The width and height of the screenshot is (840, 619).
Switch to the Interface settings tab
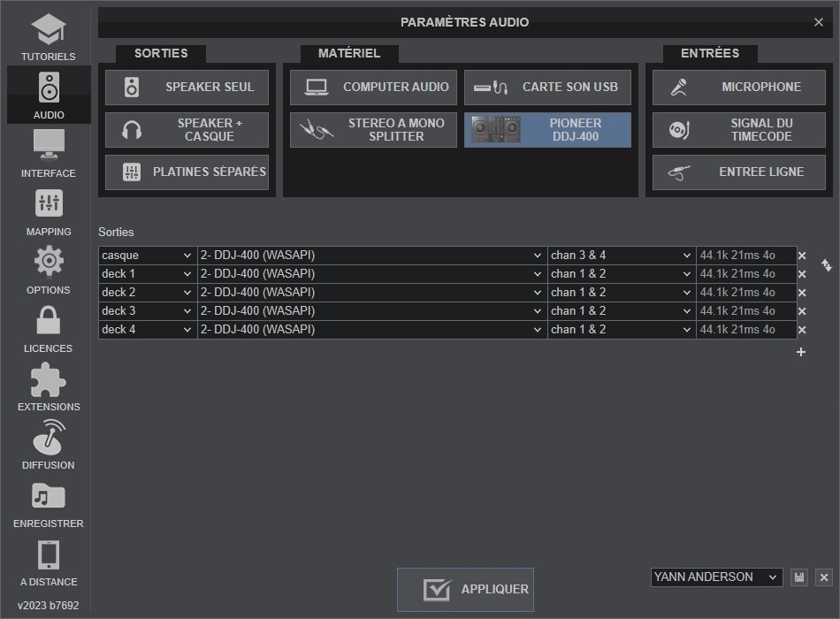48,154
